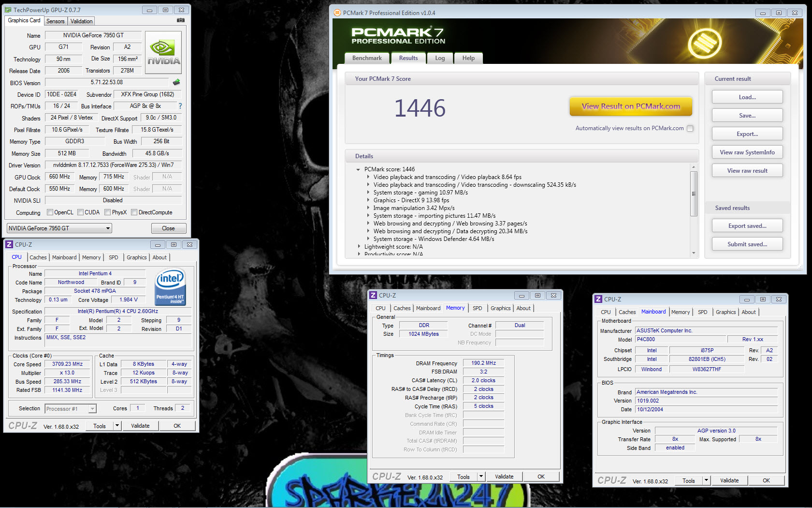Click View raw SystemInfo button

point(747,152)
